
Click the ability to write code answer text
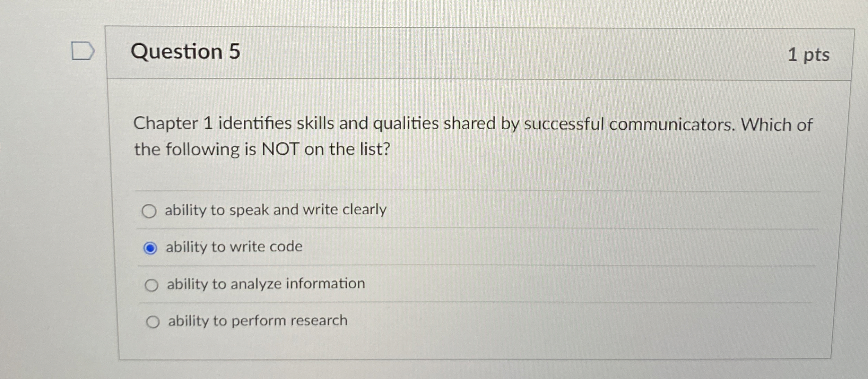(234, 247)
